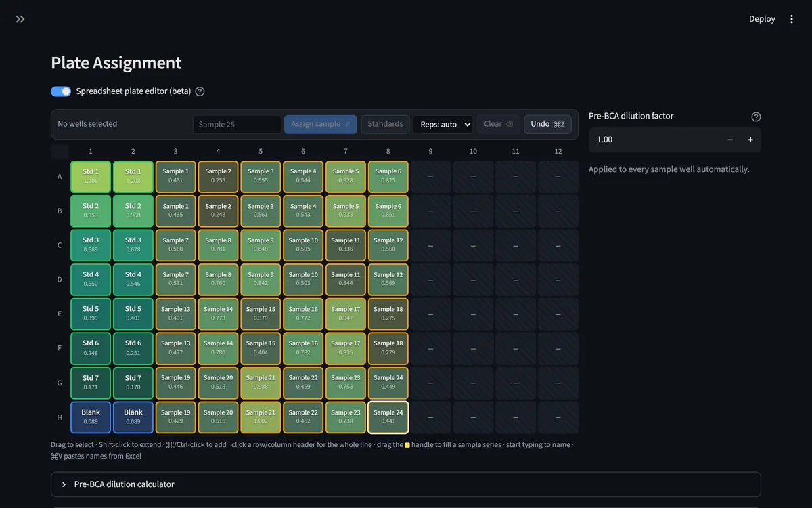Screen dimensions: 812x508
Task: Select the column 9 header
Action: click(430, 151)
